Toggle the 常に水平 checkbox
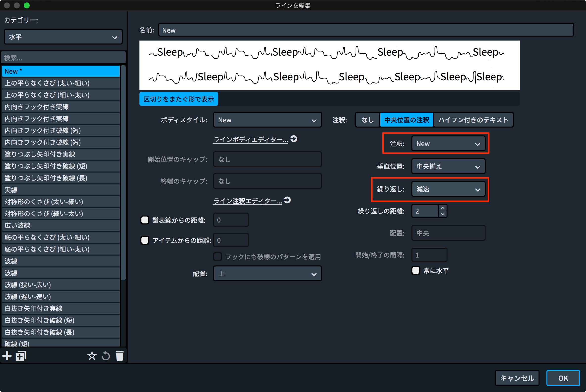 (416, 270)
